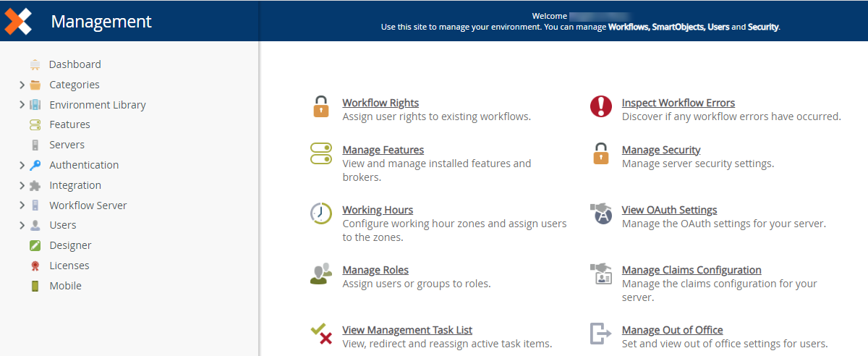Expand the Integration tree node
Image resolution: width=868 pixels, height=356 pixels.
coord(22,185)
